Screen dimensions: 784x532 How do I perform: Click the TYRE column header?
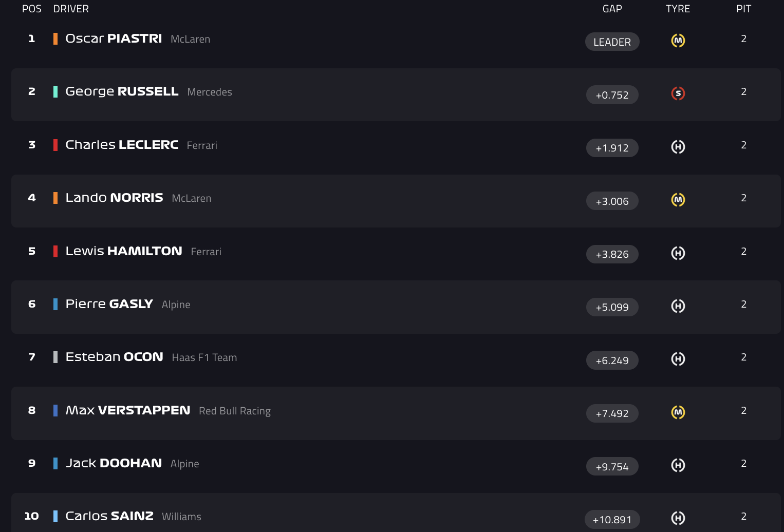click(x=678, y=9)
